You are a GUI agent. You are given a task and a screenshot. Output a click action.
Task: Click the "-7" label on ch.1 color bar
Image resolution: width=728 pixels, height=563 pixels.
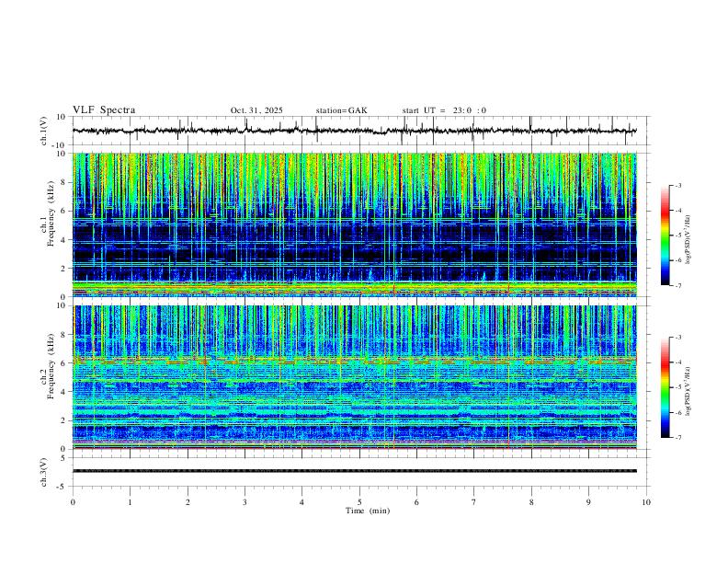tap(678, 285)
